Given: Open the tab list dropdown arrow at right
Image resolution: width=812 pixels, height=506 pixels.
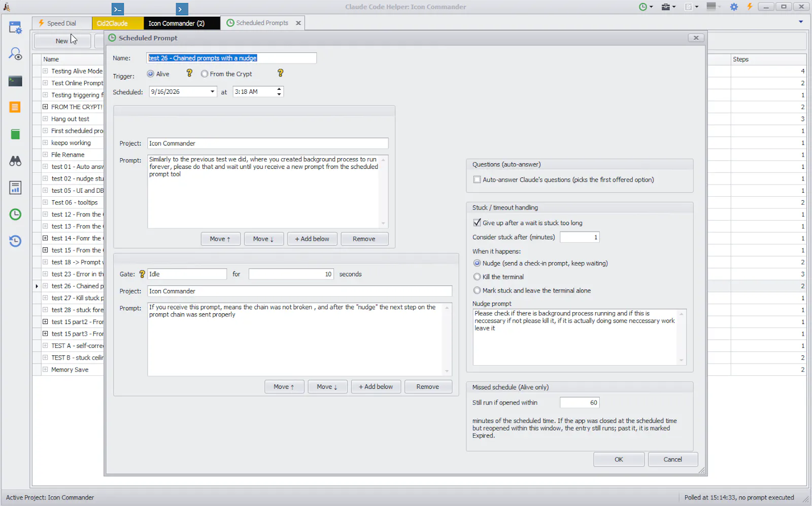Looking at the screenshot, I should coord(801,22).
